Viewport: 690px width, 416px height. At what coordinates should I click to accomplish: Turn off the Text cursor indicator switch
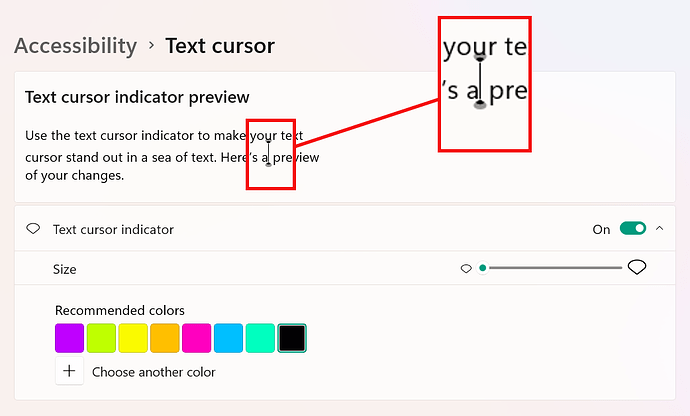coord(632,229)
